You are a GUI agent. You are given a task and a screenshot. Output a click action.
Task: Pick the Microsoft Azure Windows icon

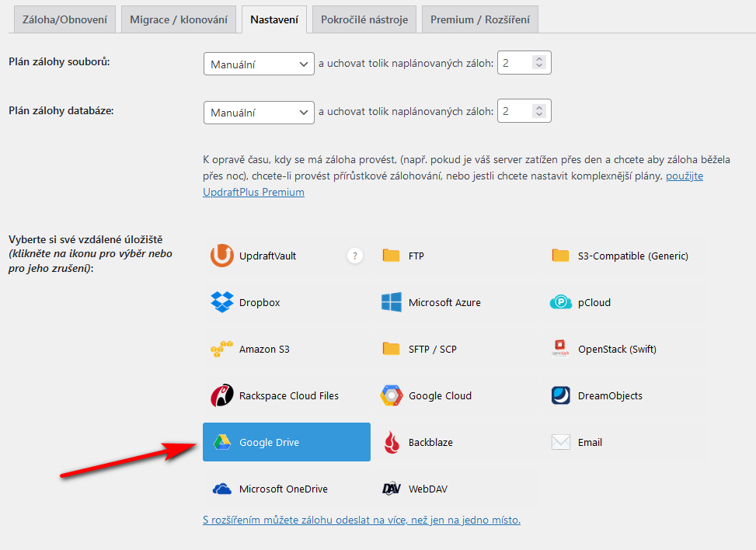point(391,302)
